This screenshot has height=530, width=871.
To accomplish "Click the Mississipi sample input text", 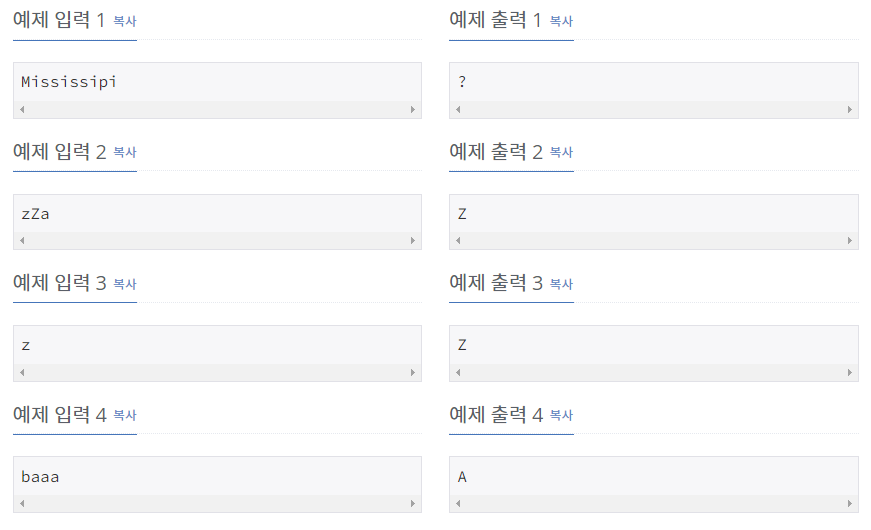I will pyautogui.click(x=69, y=82).
